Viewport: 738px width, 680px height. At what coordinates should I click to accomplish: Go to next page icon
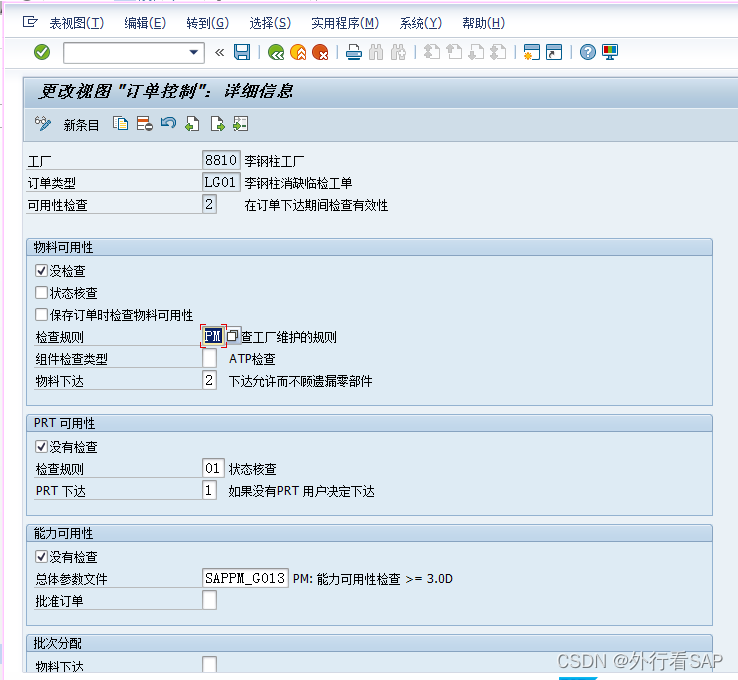point(476,52)
